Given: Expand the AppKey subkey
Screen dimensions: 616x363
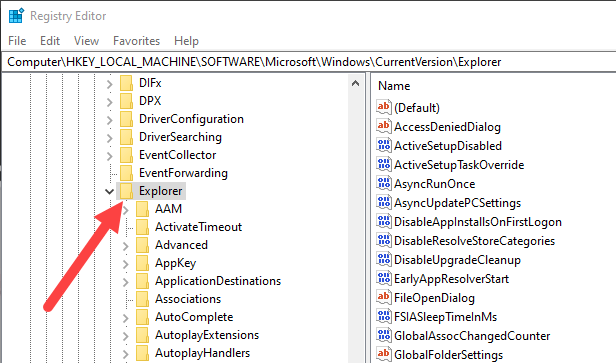Looking at the screenshot, I should (x=126, y=264).
